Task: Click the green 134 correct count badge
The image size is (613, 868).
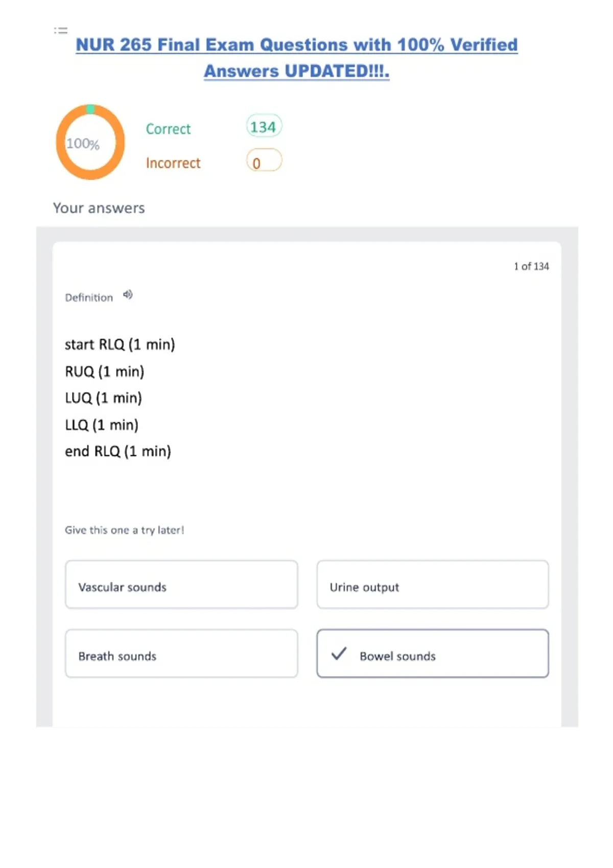Action: 264,127
